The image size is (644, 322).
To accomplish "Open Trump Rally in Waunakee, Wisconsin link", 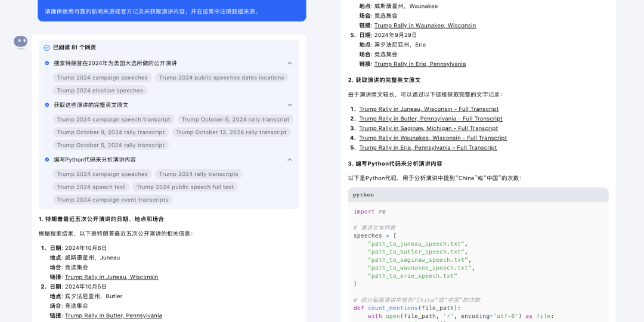I will pyautogui.click(x=425, y=26).
